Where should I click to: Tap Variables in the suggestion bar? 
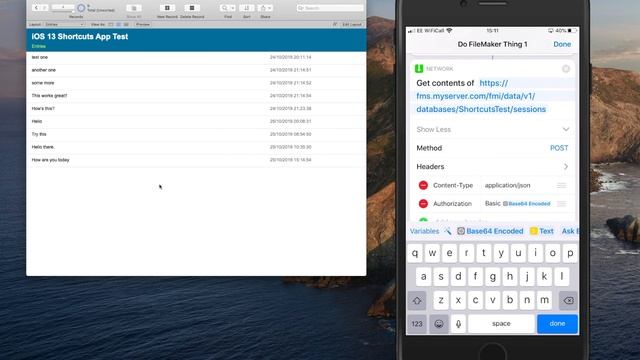[424, 231]
